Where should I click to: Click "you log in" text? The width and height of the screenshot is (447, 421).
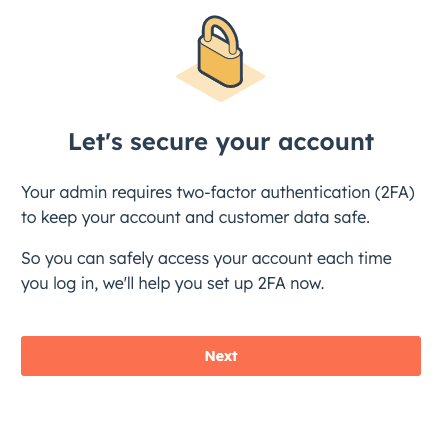[x=59, y=284]
